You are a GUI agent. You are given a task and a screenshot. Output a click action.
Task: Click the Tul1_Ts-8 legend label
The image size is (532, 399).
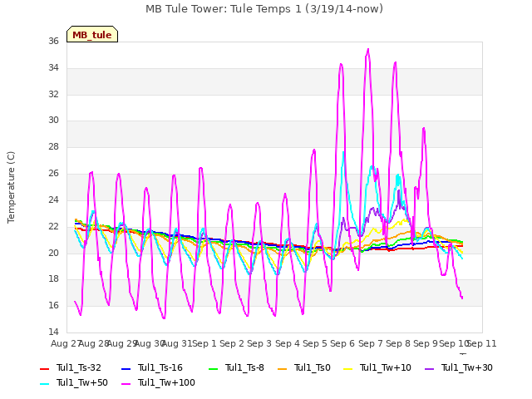[x=244, y=367]
